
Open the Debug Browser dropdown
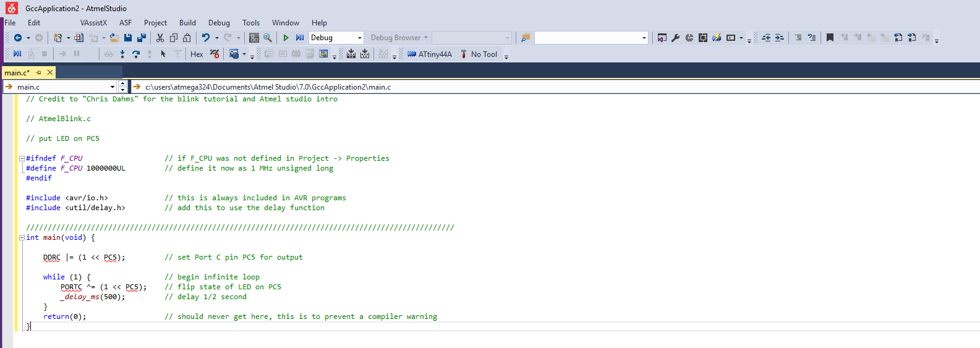tap(399, 38)
